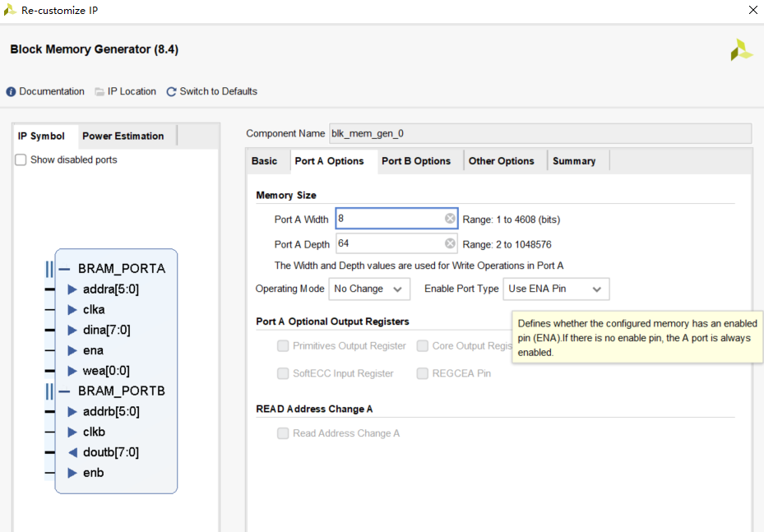Switch to the Basic tab
Image resolution: width=764 pixels, height=532 pixels.
click(x=265, y=161)
